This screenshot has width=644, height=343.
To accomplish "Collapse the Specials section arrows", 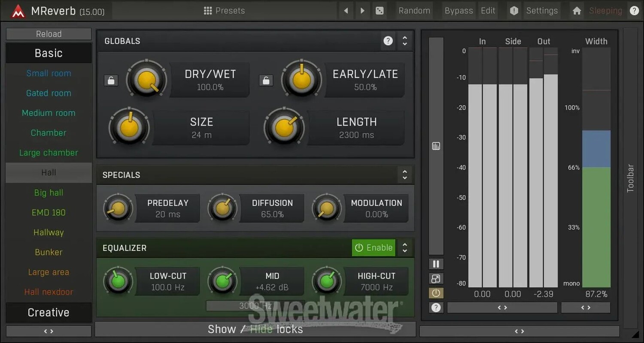I will (x=404, y=175).
